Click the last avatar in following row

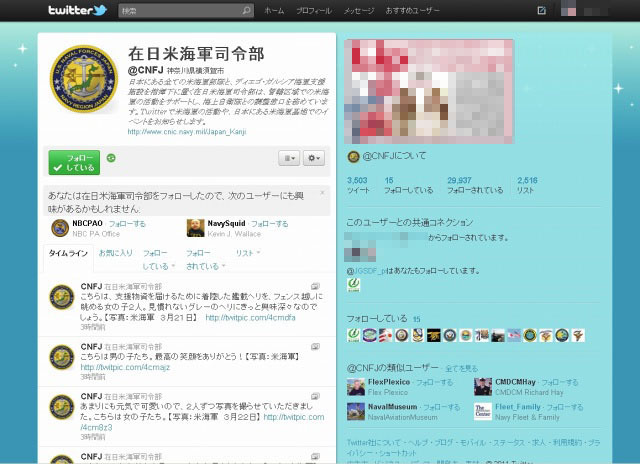(x=578, y=335)
